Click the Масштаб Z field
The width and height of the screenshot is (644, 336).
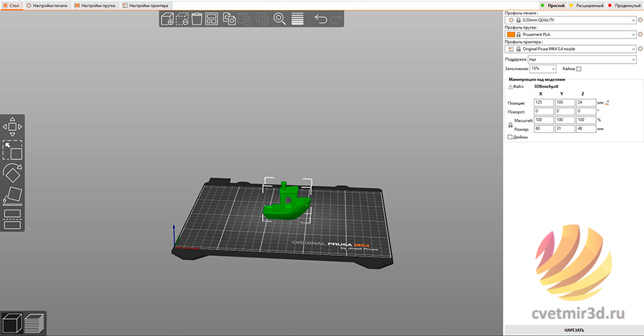(586, 120)
